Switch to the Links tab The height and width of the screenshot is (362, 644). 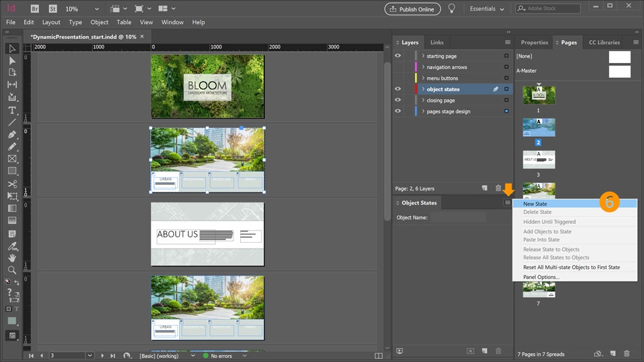[437, 42]
